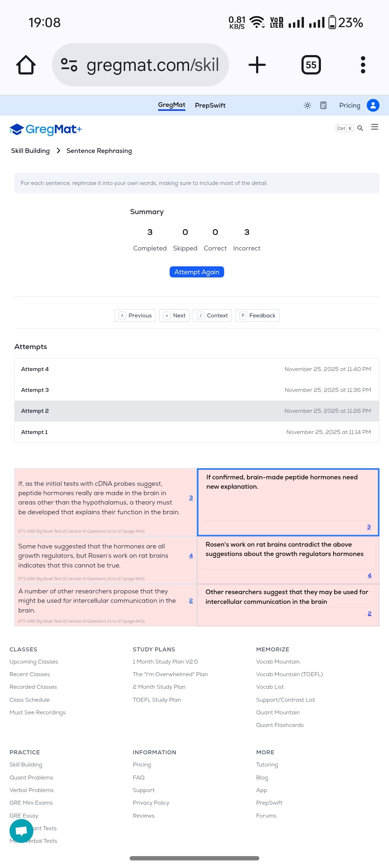Expand the hamburger navigation menu

pos(375,127)
